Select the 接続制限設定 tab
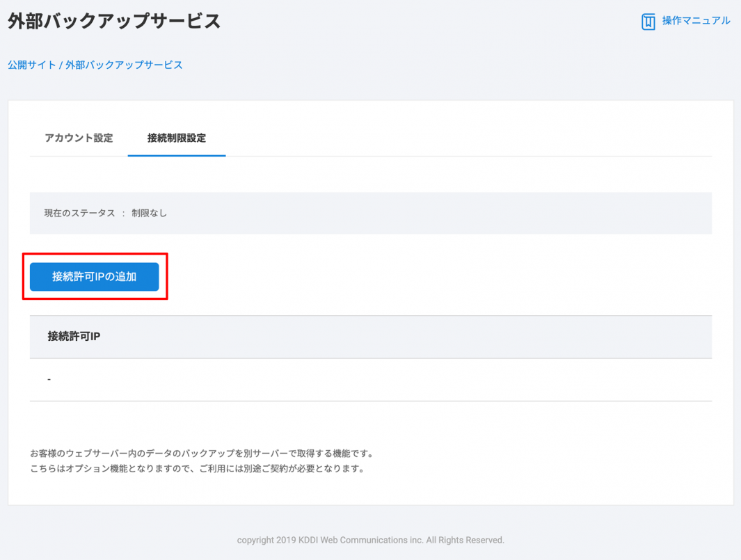 [x=177, y=138]
